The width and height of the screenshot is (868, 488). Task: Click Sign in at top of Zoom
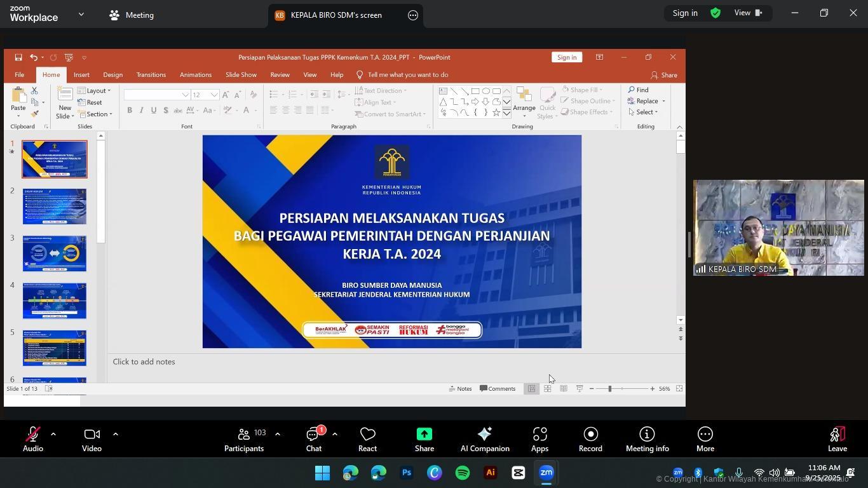[x=684, y=13]
